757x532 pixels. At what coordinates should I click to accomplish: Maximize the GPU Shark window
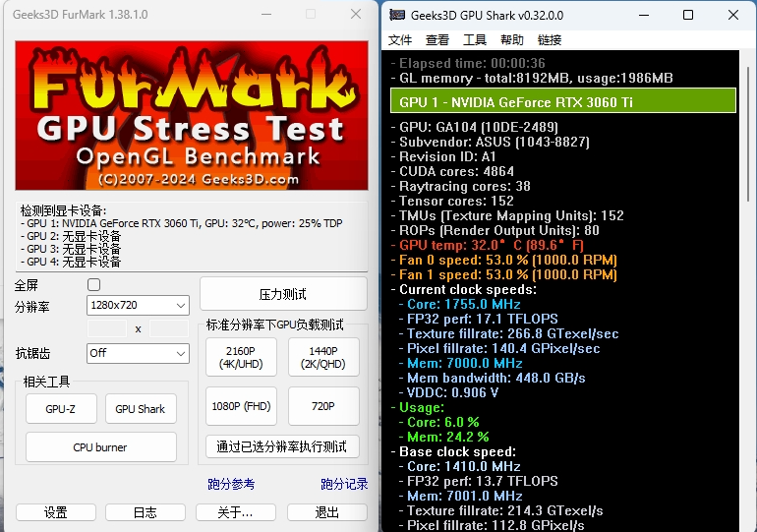click(688, 15)
